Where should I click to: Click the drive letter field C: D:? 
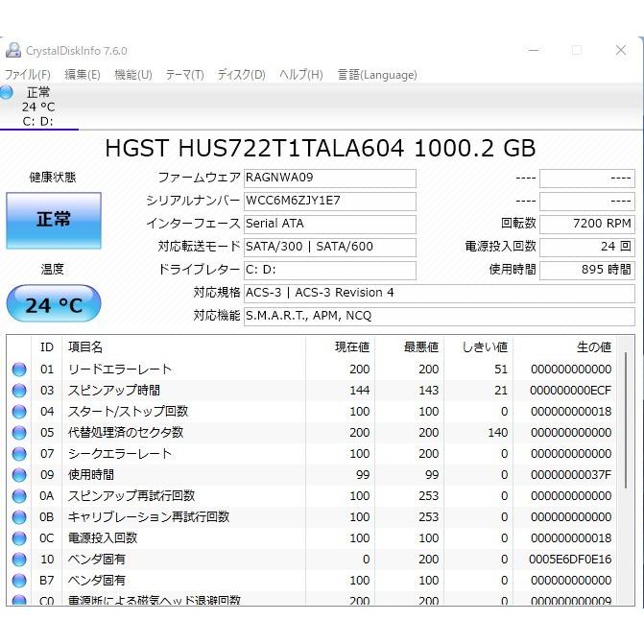[x=330, y=271]
